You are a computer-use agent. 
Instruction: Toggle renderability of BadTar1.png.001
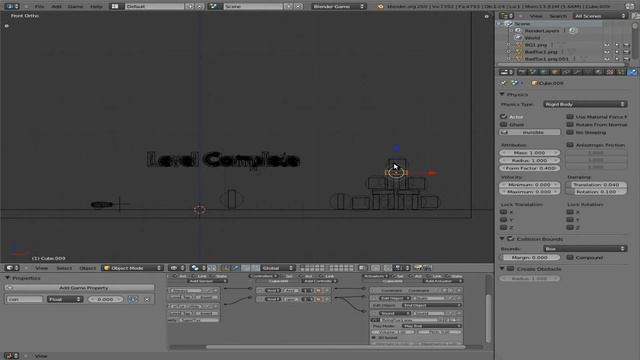point(627,59)
